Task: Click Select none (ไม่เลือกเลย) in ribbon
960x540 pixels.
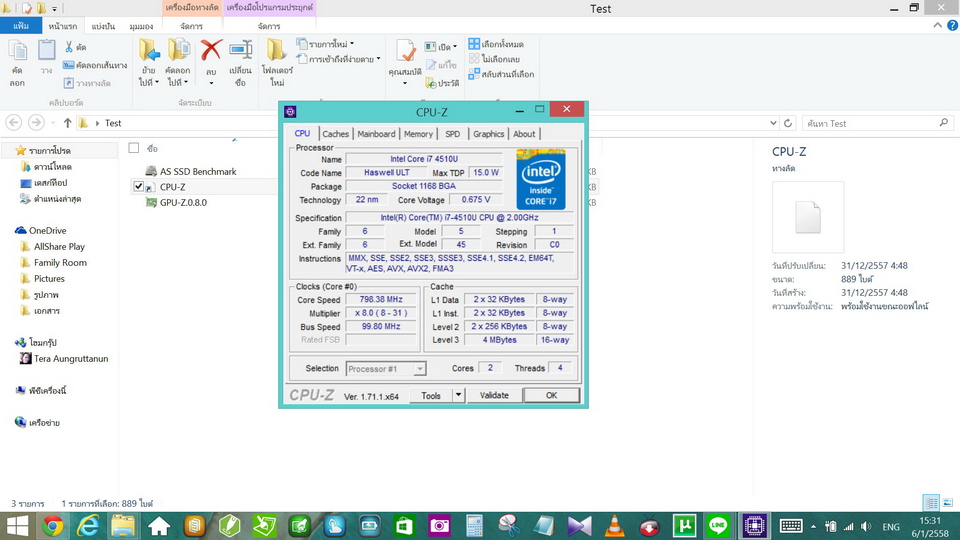Action: pos(494,59)
